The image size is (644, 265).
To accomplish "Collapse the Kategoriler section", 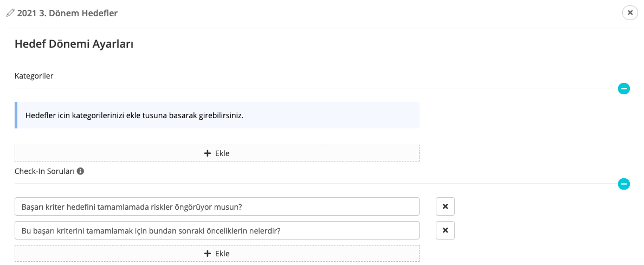I will pos(624,88).
